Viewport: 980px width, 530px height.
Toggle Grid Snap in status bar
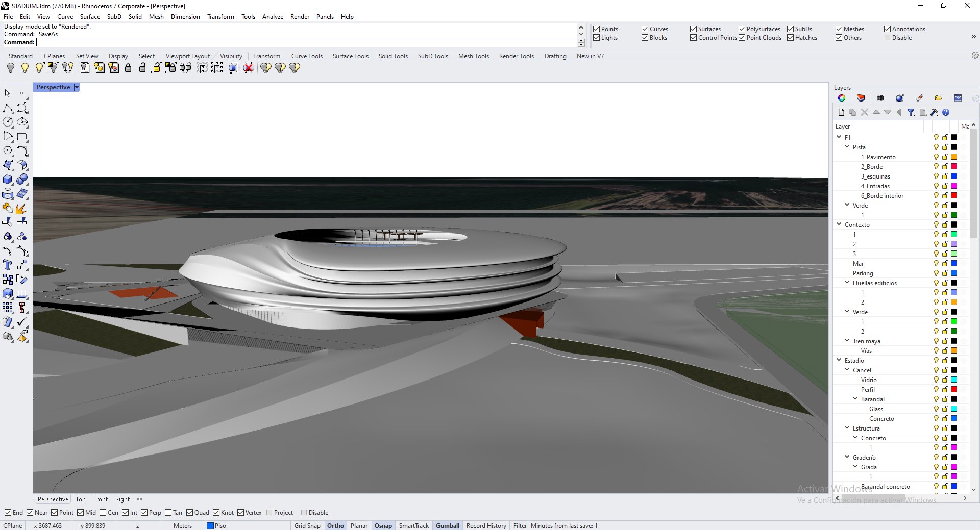pyautogui.click(x=307, y=526)
